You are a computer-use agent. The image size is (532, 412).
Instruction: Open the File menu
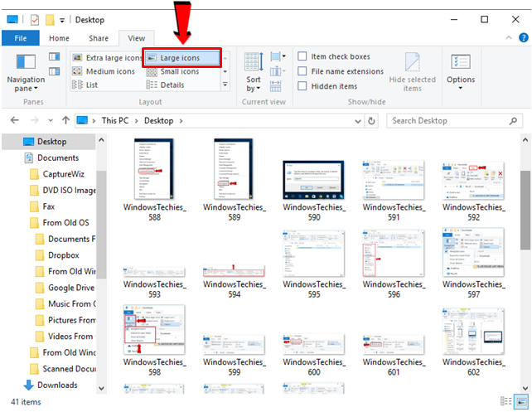pyautogui.click(x=20, y=38)
